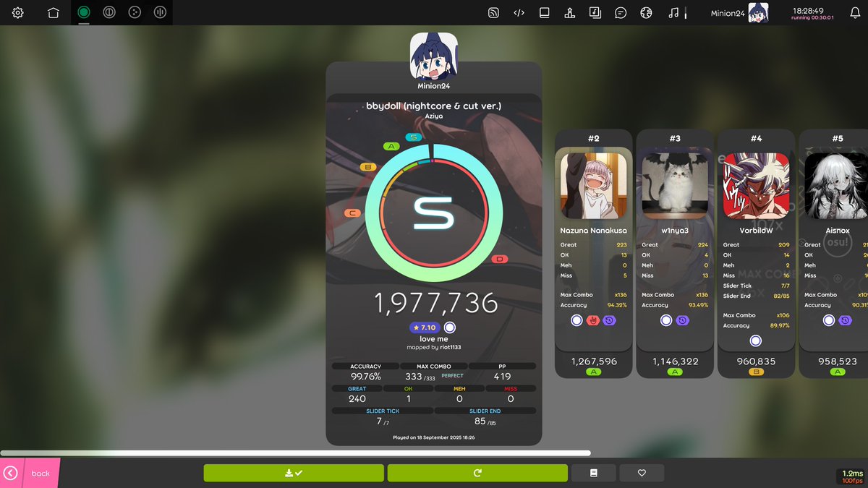Open the wiki using the book icon

tap(544, 12)
